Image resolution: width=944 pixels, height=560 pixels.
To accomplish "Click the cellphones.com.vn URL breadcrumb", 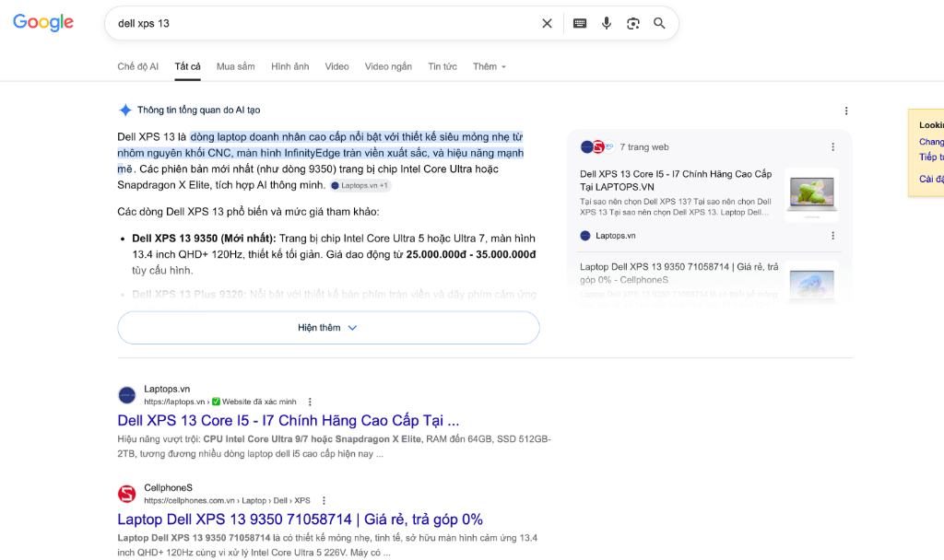I will click(227, 500).
